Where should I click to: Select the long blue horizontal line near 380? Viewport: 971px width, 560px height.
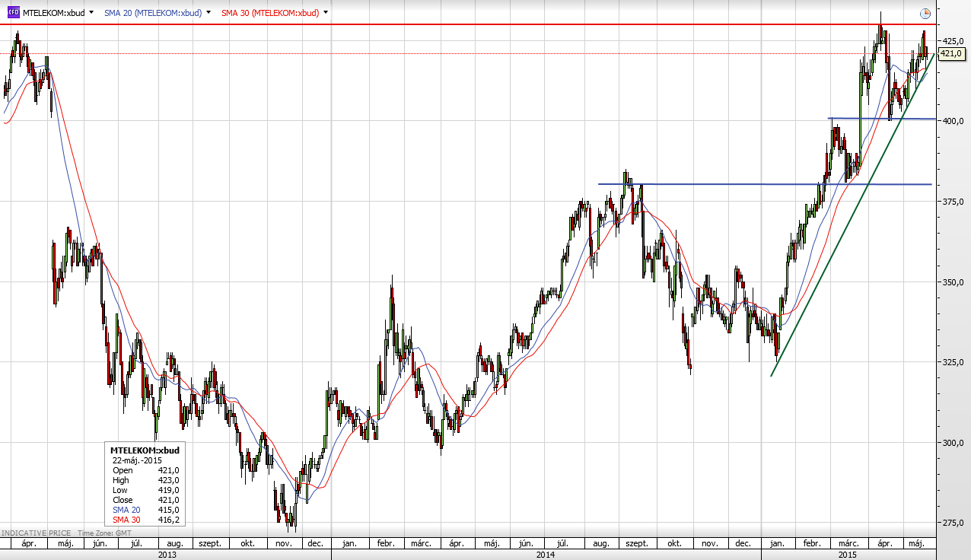[x=765, y=184]
